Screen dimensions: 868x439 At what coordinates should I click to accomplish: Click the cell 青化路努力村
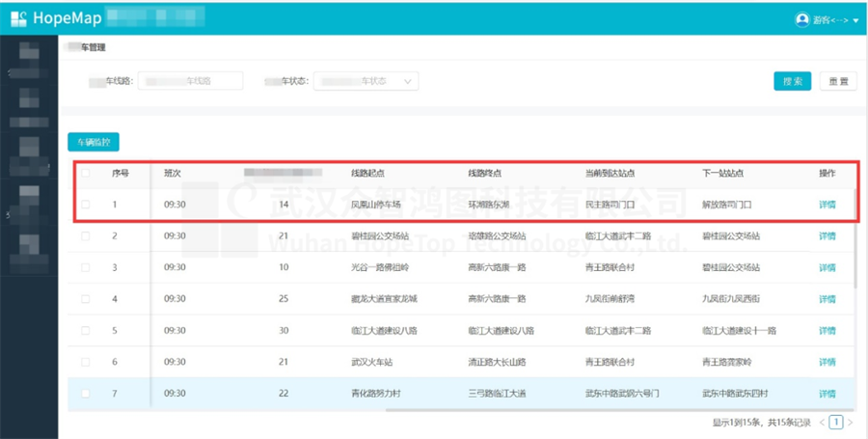pyautogui.click(x=376, y=394)
